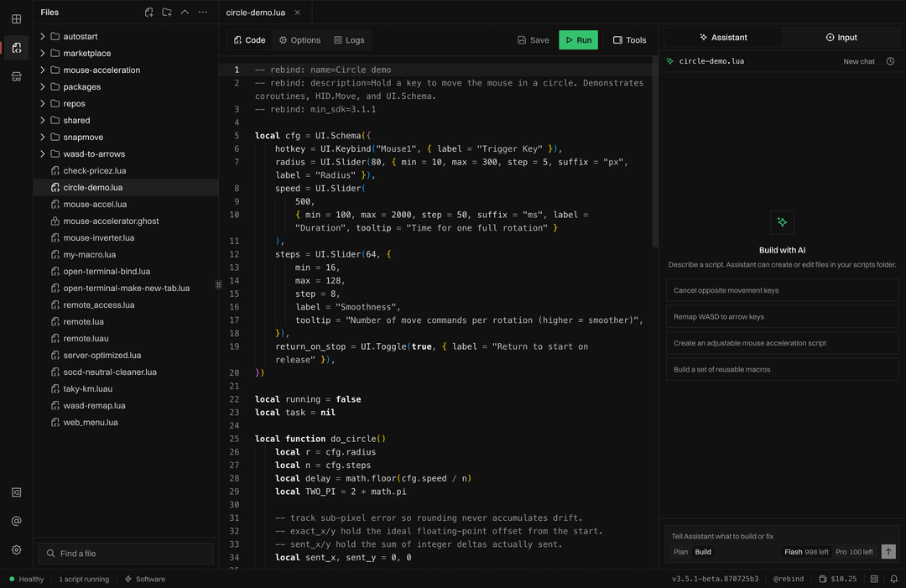Expand the mouse-acceleration folder
The image size is (906, 588).
[x=43, y=70]
